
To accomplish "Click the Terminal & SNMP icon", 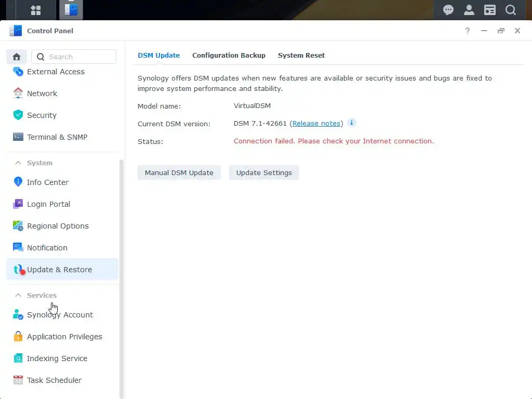I will pos(18,137).
